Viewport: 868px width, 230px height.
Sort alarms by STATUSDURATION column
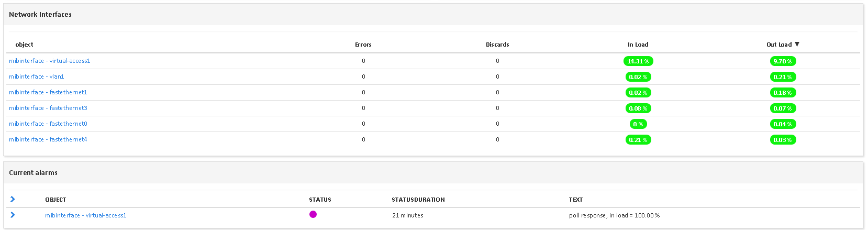click(x=418, y=200)
